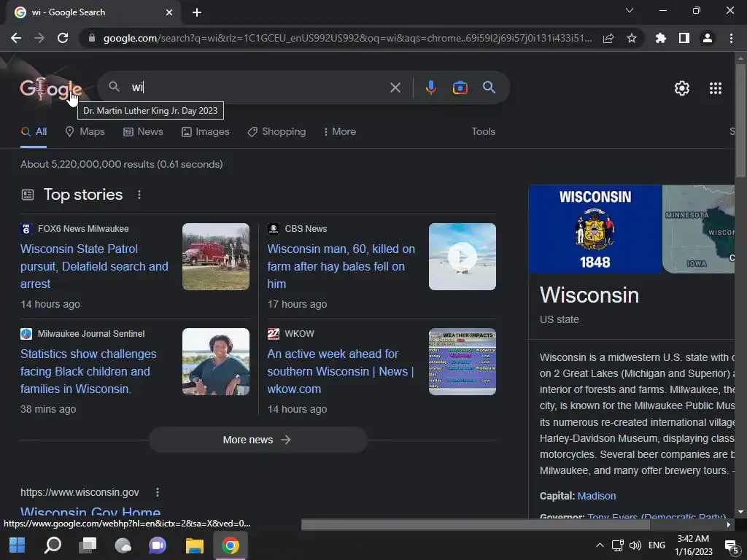The height and width of the screenshot is (560, 747).
Task: Go back to previous page
Action: click(16, 38)
